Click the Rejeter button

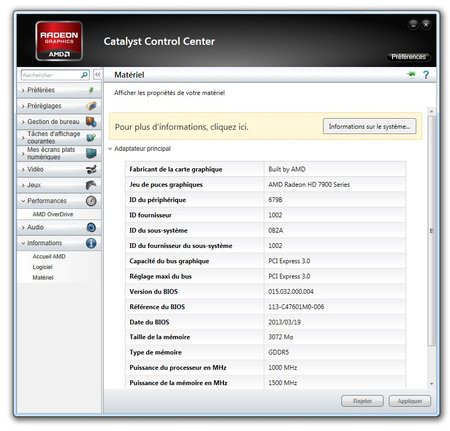(x=362, y=401)
